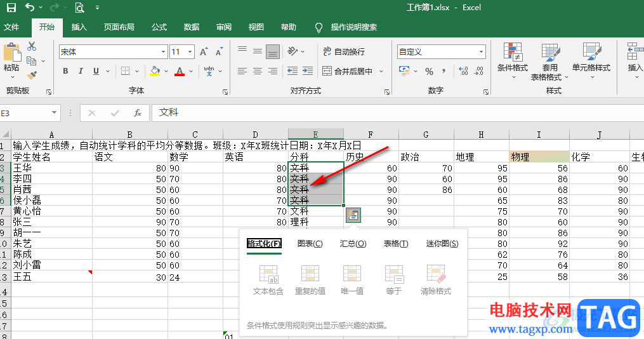The image size is (644, 339).
Task: Open the number format 自定义 dropdown
Action: pos(481,52)
